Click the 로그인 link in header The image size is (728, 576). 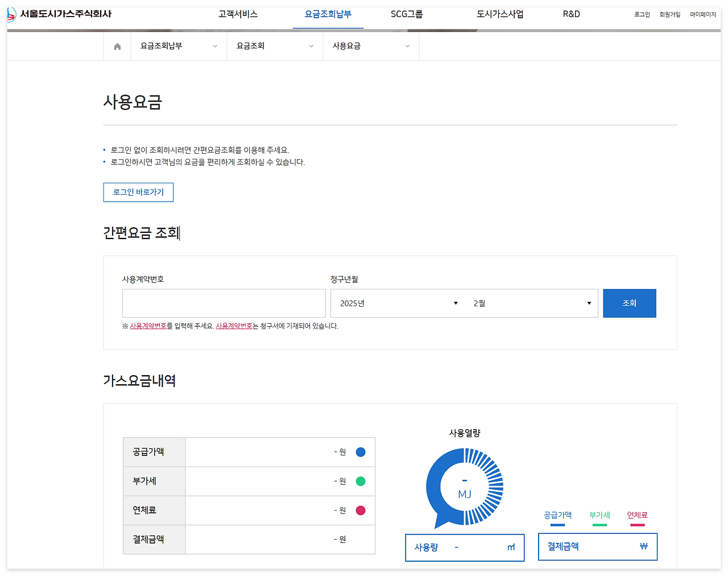pyautogui.click(x=642, y=15)
